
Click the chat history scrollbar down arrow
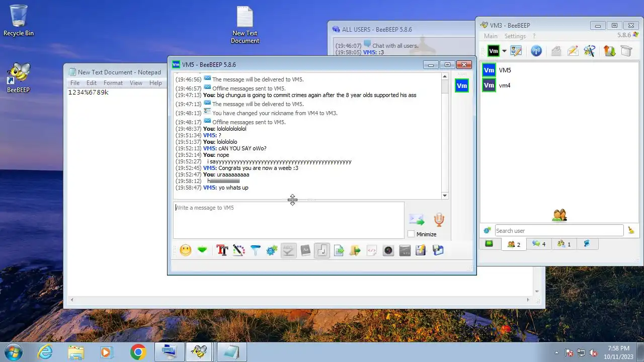[445, 196]
